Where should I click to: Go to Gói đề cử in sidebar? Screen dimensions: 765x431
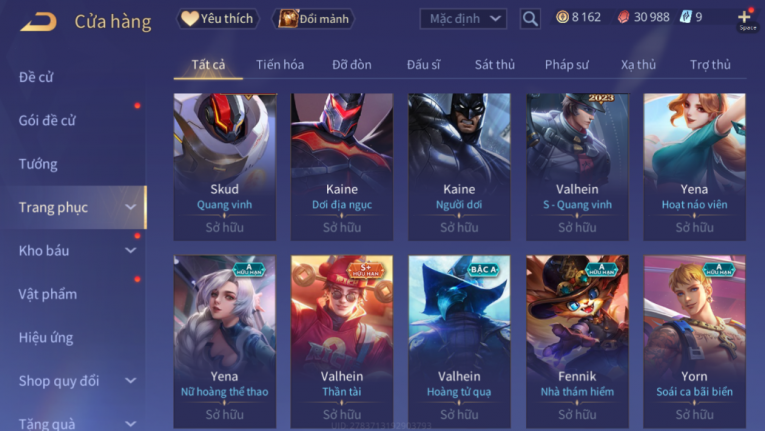click(47, 120)
